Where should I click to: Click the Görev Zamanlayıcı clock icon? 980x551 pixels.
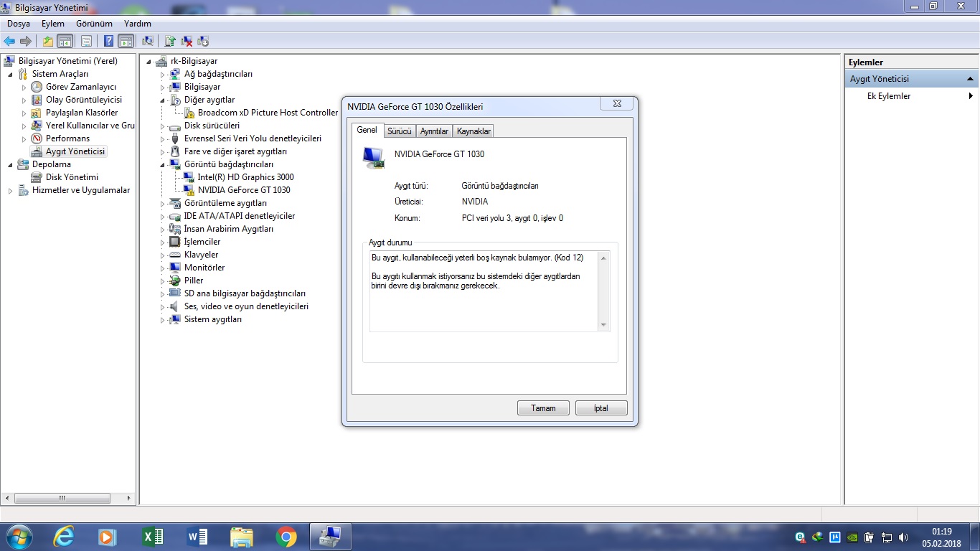click(x=37, y=87)
